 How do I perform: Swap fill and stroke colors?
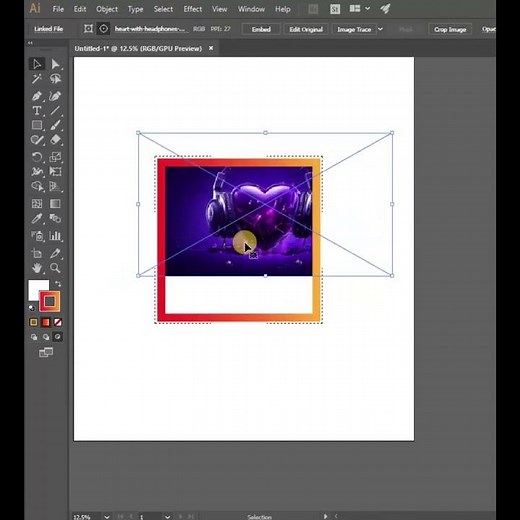point(58,284)
